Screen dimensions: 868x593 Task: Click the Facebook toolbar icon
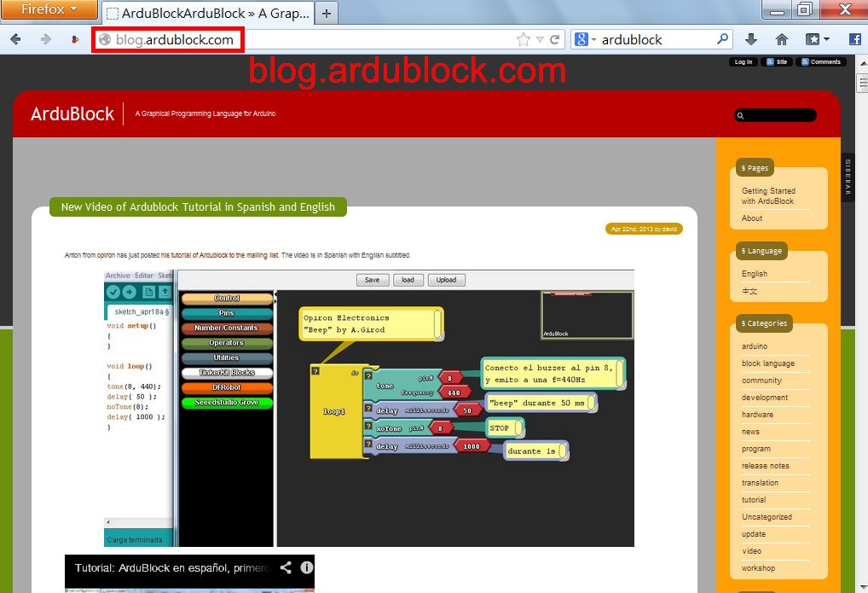click(854, 39)
